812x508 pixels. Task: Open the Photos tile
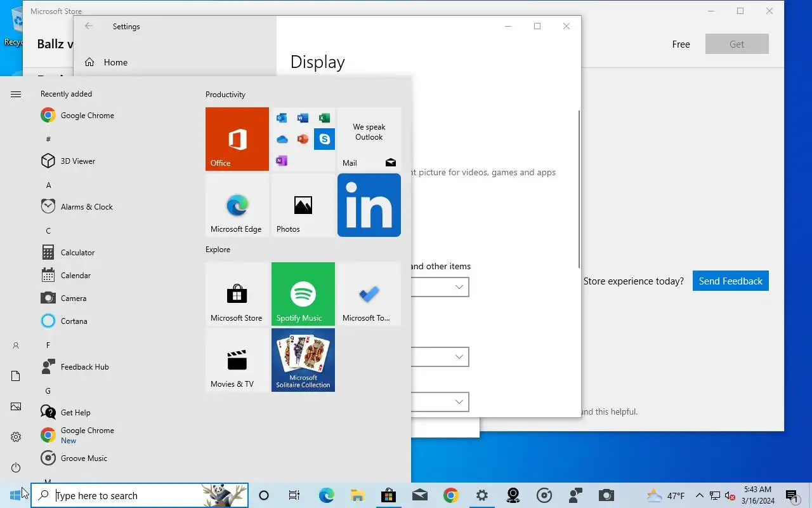pyautogui.click(x=303, y=205)
